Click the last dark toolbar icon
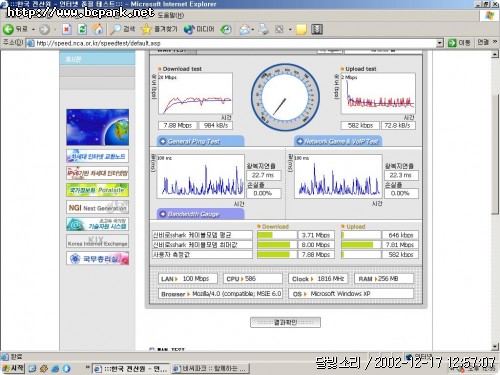The height and width of the screenshot is (375, 500). pyautogui.click(x=317, y=29)
